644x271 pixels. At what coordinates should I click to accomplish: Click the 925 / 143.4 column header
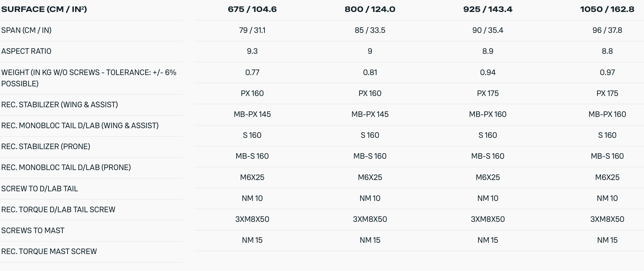tap(487, 9)
